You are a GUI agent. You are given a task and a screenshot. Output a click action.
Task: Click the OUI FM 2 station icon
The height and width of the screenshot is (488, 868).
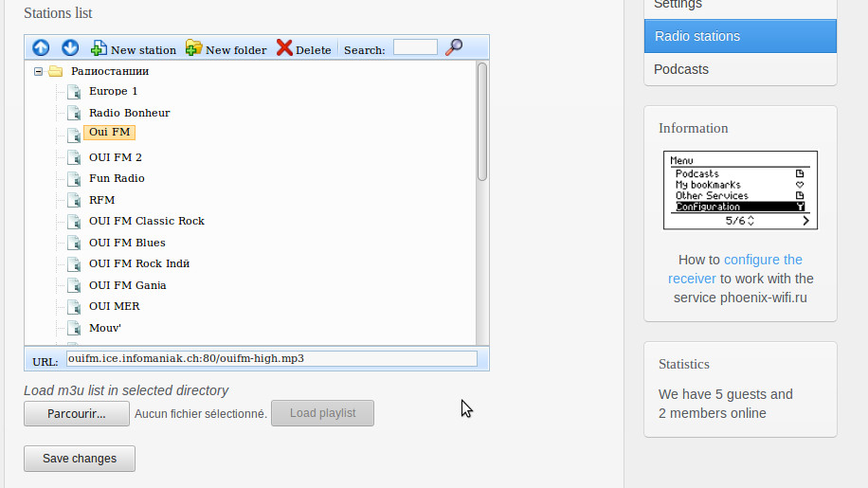click(x=74, y=157)
